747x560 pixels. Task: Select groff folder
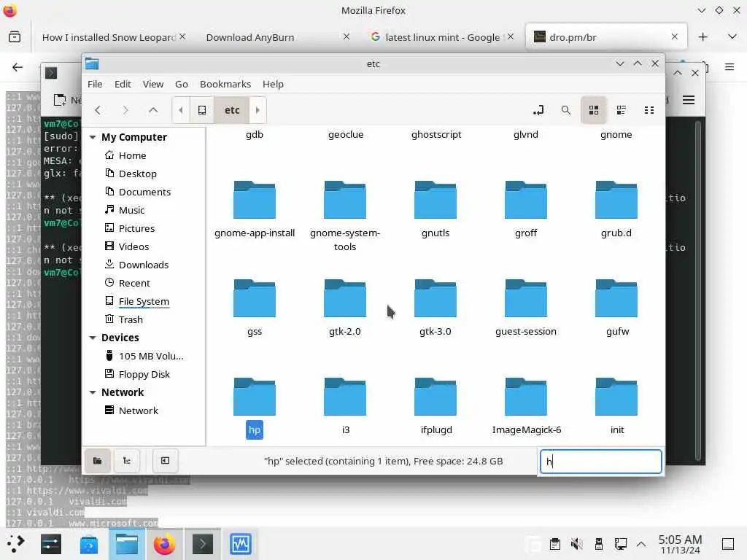coord(526,209)
